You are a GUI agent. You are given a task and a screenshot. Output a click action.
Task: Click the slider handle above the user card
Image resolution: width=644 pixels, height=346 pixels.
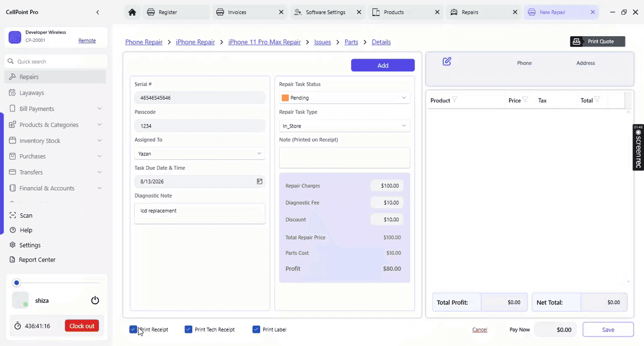tap(17, 283)
